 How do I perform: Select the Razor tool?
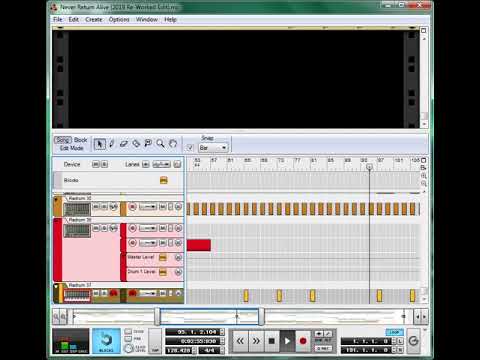(x=136, y=144)
